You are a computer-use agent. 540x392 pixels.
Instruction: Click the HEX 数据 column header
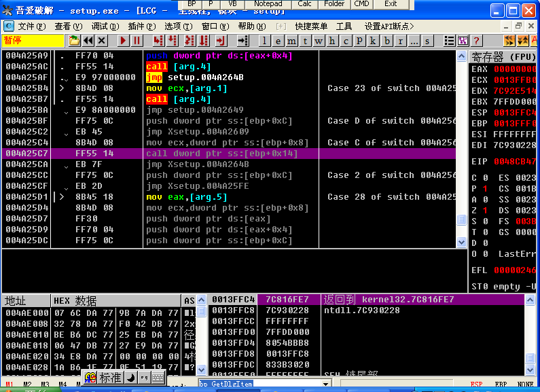pyautogui.click(x=115, y=301)
